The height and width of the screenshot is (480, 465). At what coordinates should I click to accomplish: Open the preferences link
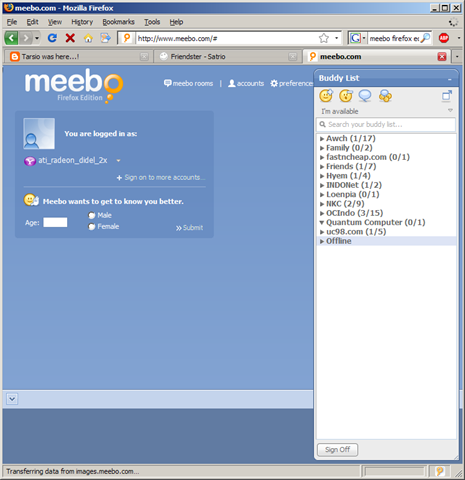292,83
